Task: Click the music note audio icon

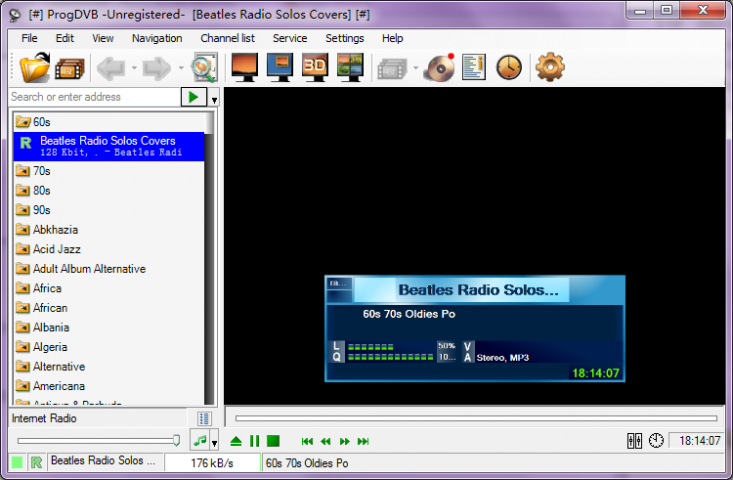Action: [200, 441]
